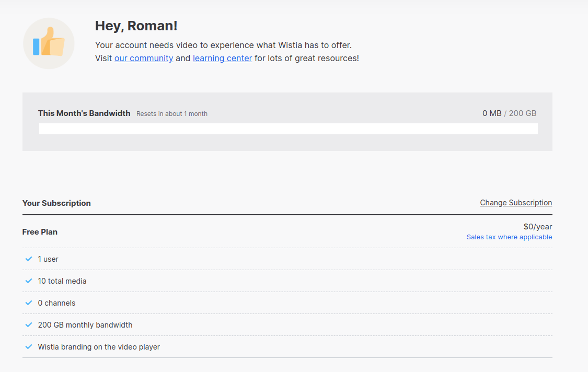
Task: Click the checkmark beside '0 channels'
Action: pos(29,303)
